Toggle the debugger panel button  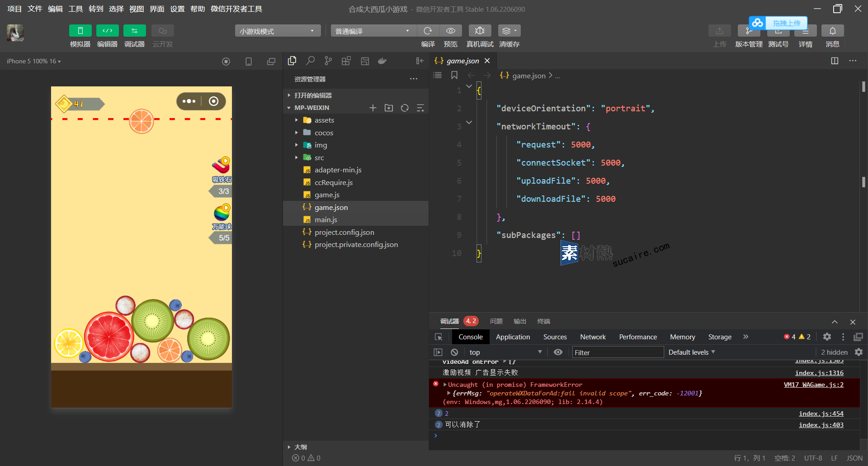tap(134, 31)
